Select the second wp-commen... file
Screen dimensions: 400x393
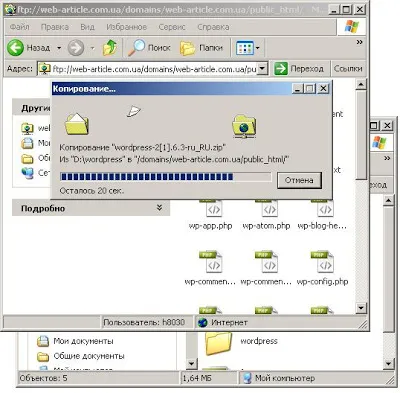pyautogui.click(x=266, y=269)
